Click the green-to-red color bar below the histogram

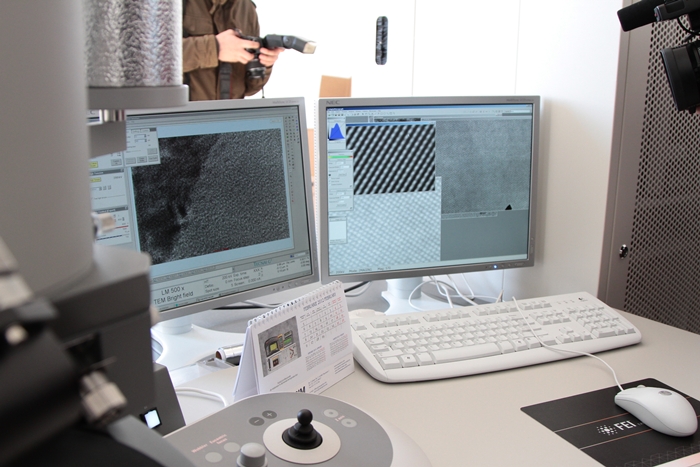340,157
